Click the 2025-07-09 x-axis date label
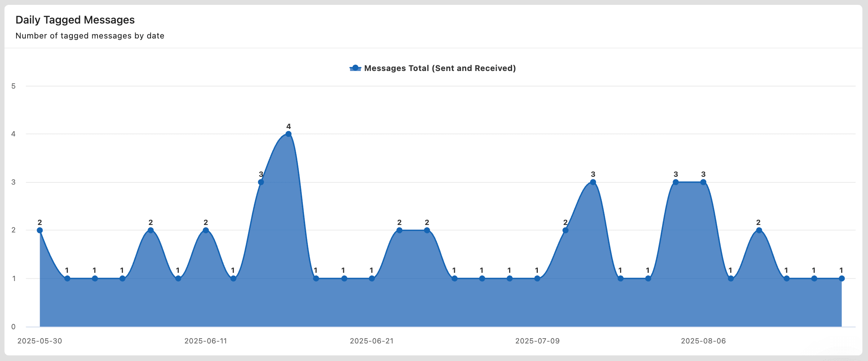 click(537, 341)
